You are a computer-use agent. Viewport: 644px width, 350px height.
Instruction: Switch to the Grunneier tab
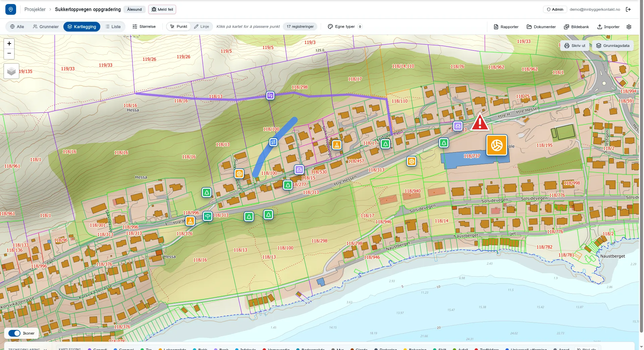point(46,26)
